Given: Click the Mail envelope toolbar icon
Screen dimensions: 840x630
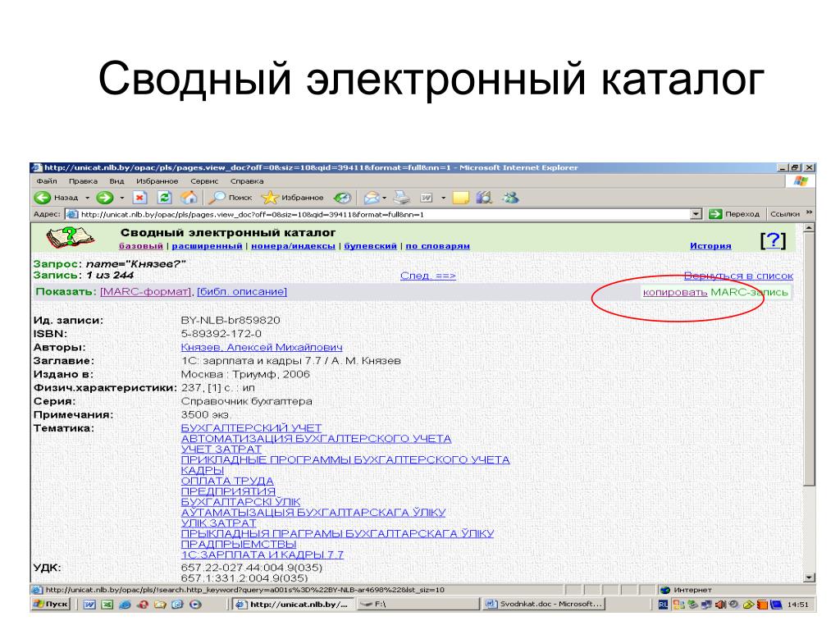Looking at the screenshot, I should coord(372,198).
